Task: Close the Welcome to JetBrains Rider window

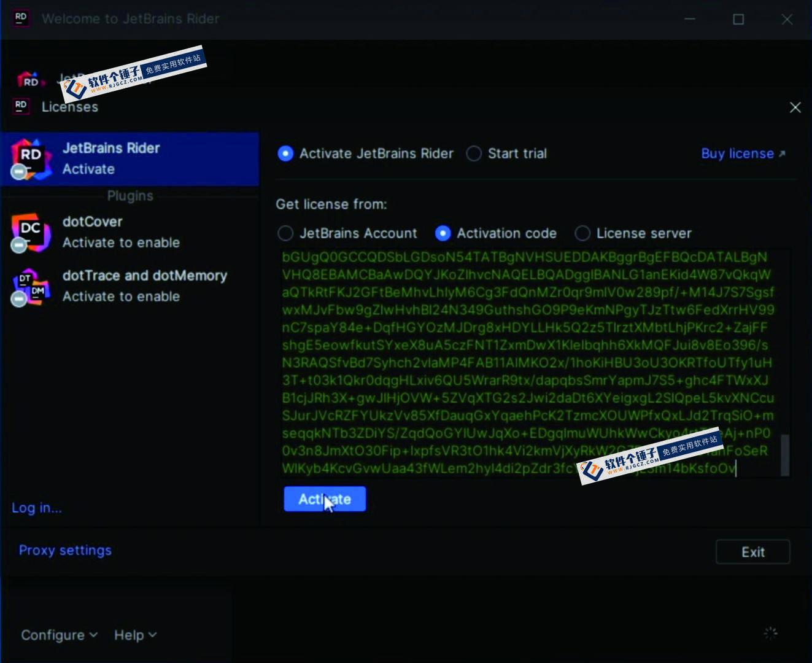Action: click(x=787, y=19)
